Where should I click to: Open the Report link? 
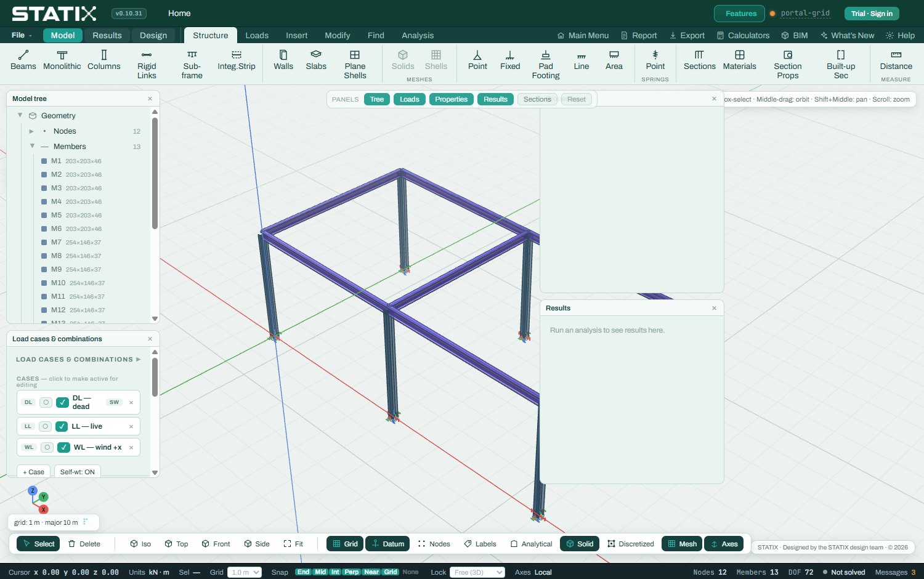click(x=639, y=36)
